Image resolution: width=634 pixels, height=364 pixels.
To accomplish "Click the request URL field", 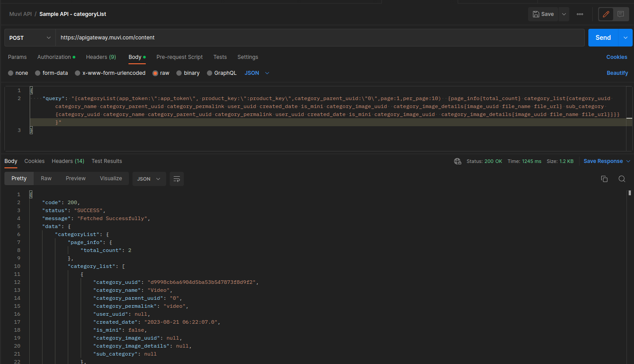I will pyautogui.click(x=320, y=38).
